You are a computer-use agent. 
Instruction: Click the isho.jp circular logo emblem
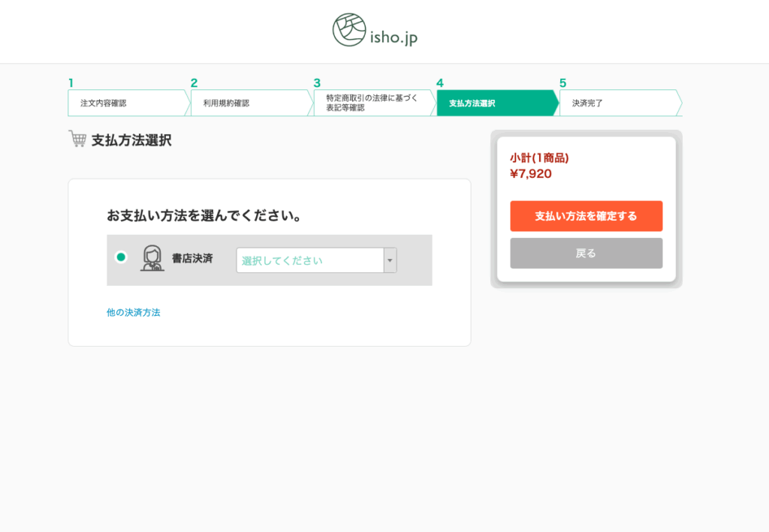tap(349, 30)
